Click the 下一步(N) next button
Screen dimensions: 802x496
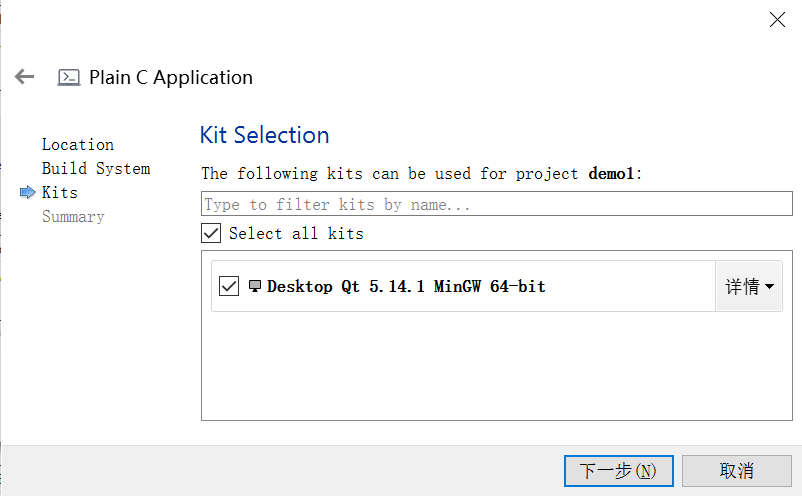pos(618,471)
